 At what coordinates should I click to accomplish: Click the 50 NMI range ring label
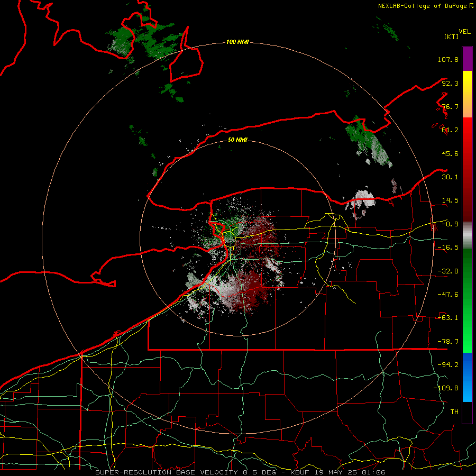click(x=237, y=140)
